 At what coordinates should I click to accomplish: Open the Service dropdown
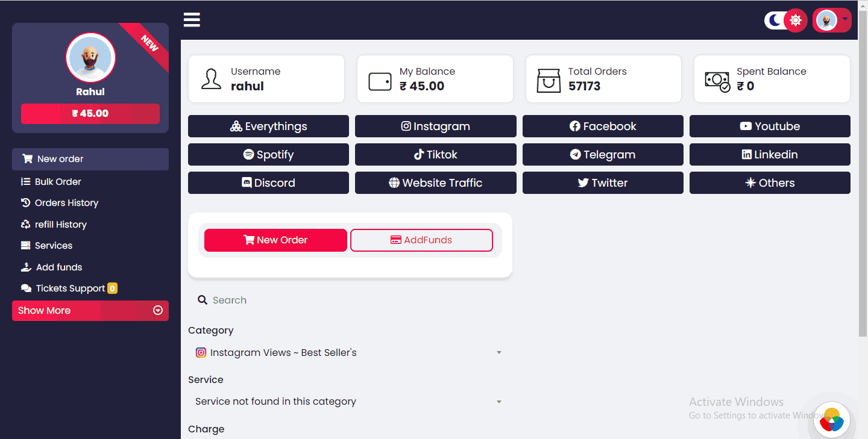click(350, 402)
